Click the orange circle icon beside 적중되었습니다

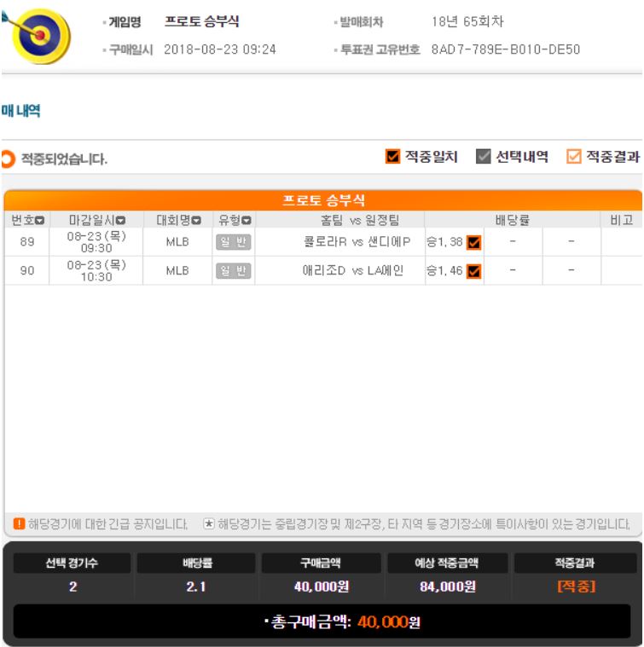pyautogui.click(x=8, y=159)
